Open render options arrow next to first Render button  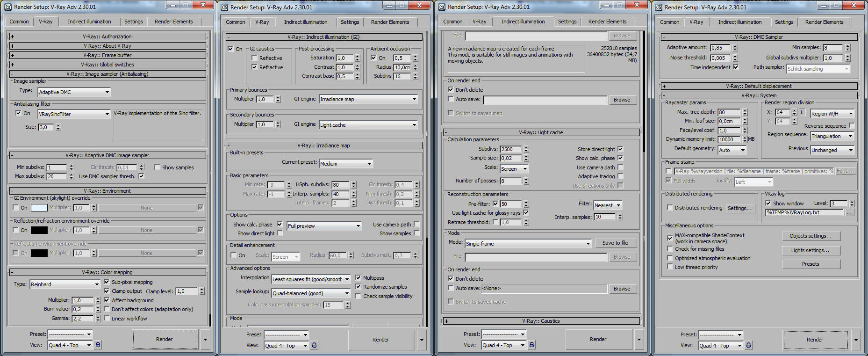coord(205,340)
